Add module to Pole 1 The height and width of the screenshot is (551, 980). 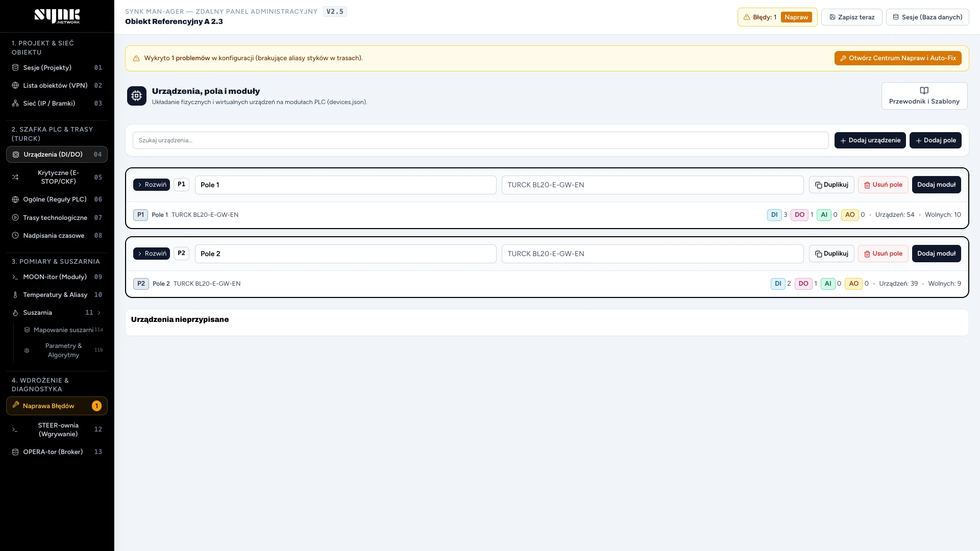pyautogui.click(x=937, y=185)
